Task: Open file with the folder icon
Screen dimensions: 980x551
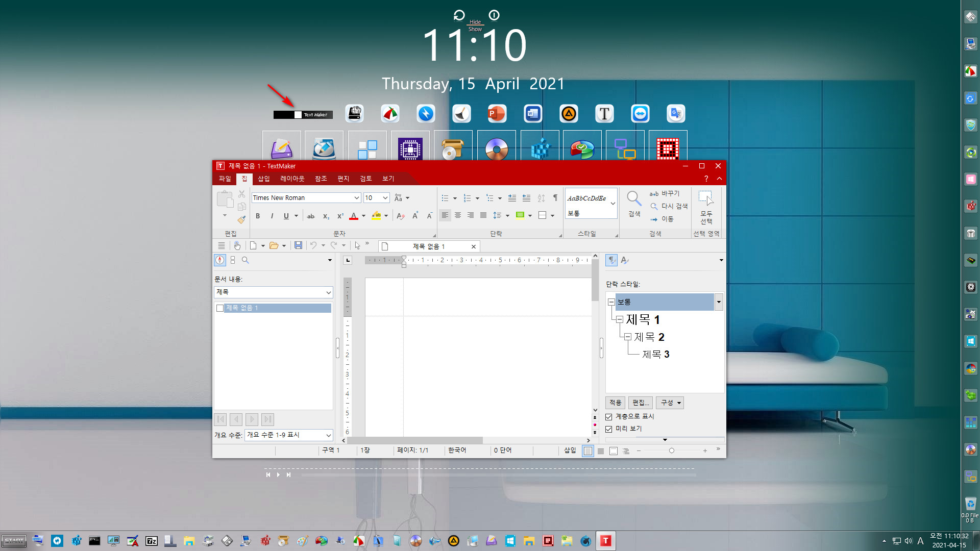Action: pos(274,245)
